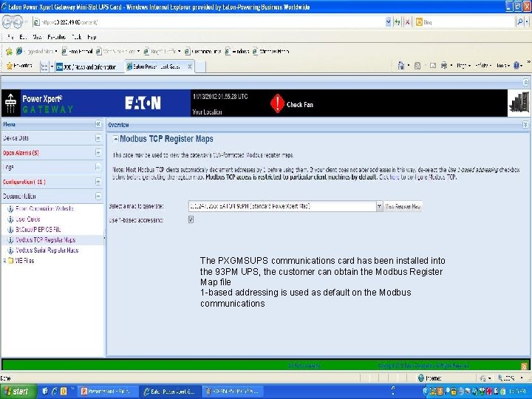This screenshot has width=532, height=399.
Task: Click the RSS feeds icon in command bar
Action: [417, 66]
